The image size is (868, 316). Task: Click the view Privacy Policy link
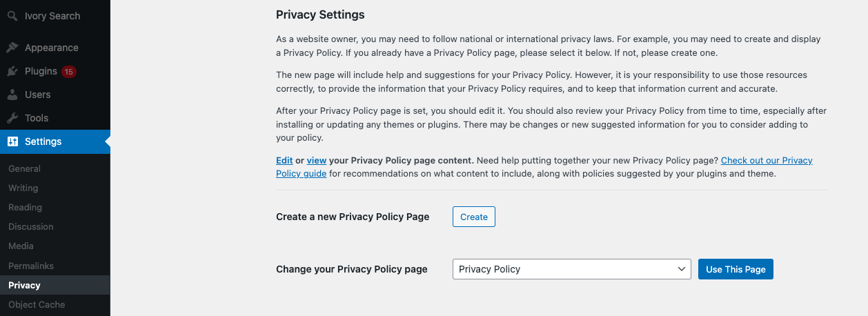coord(317,160)
